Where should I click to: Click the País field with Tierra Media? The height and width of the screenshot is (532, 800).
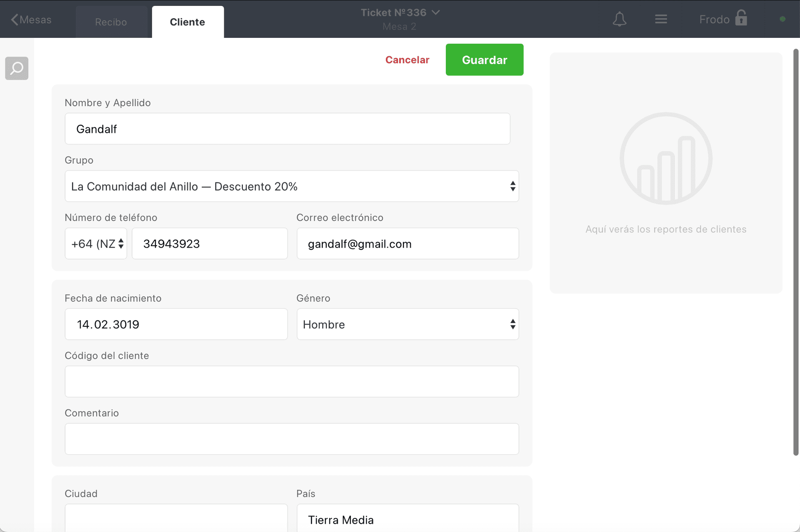(x=407, y=518)
